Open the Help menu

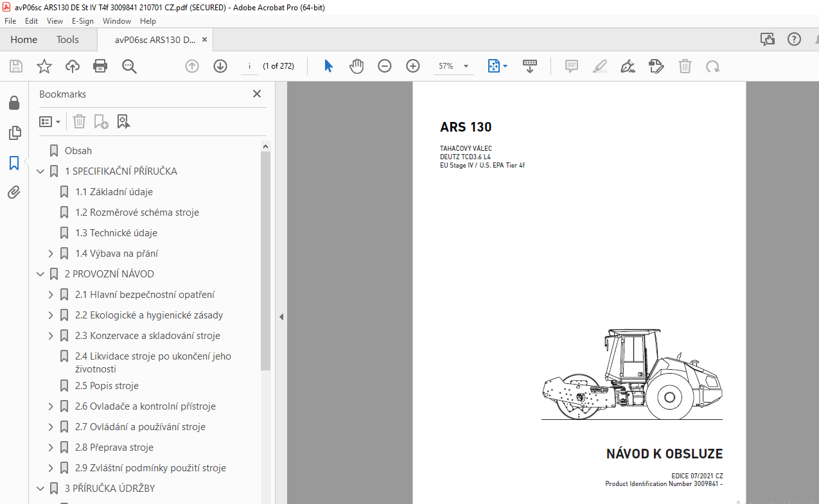(148, 21)
